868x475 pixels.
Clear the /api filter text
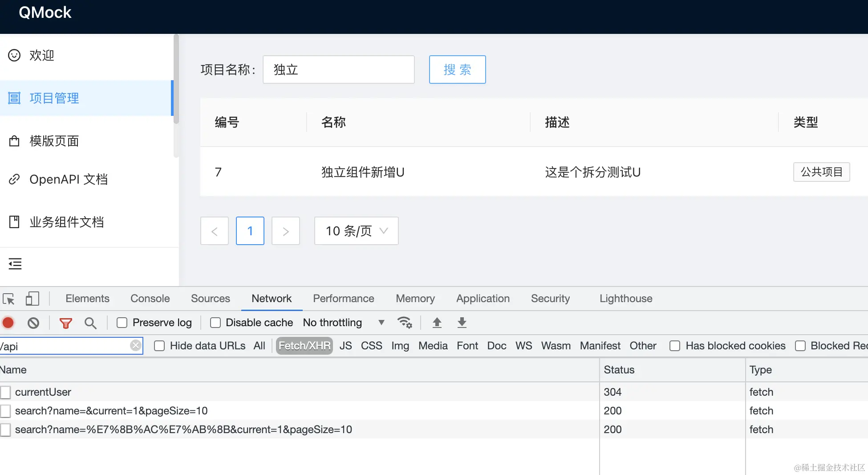pos(135,345)
